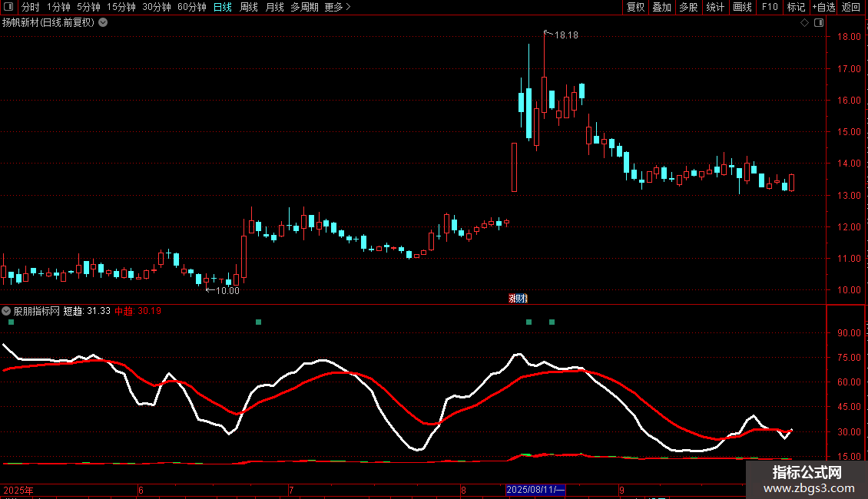The image size is (868, 499).
Task: Activate the 画线 drawing tool
Action: tap(742, 7)
